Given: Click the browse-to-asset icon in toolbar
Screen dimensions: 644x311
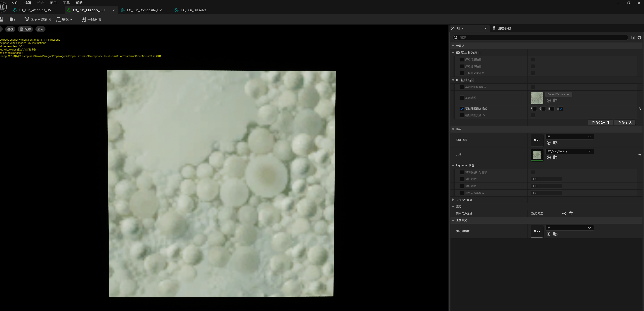Looking at the screenshot, I should (12, 19).
